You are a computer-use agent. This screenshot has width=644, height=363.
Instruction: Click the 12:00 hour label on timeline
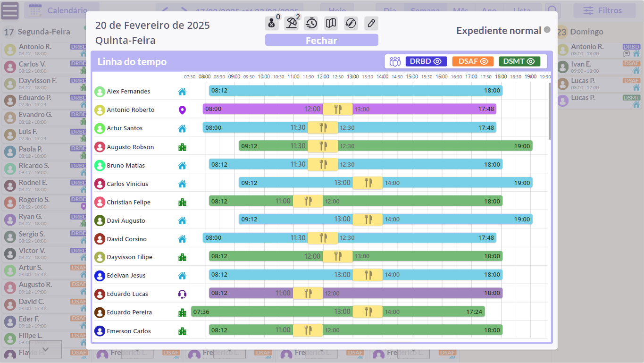pyautogui.click(x=323, y=76)
